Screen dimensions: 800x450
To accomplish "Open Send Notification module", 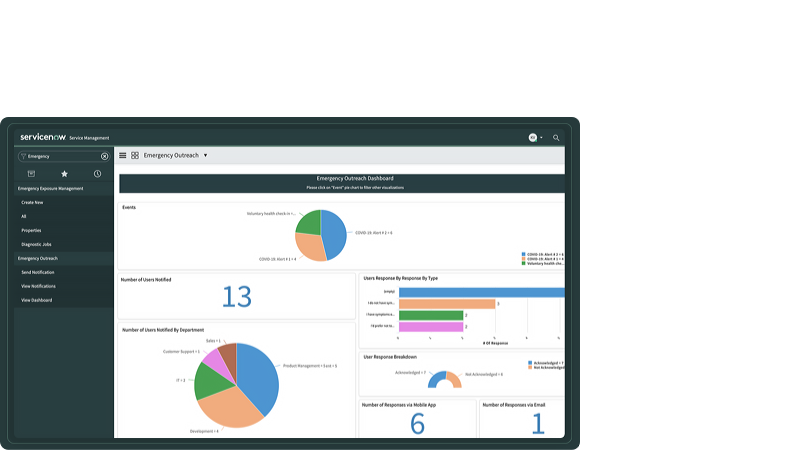I will click(38, 272).
